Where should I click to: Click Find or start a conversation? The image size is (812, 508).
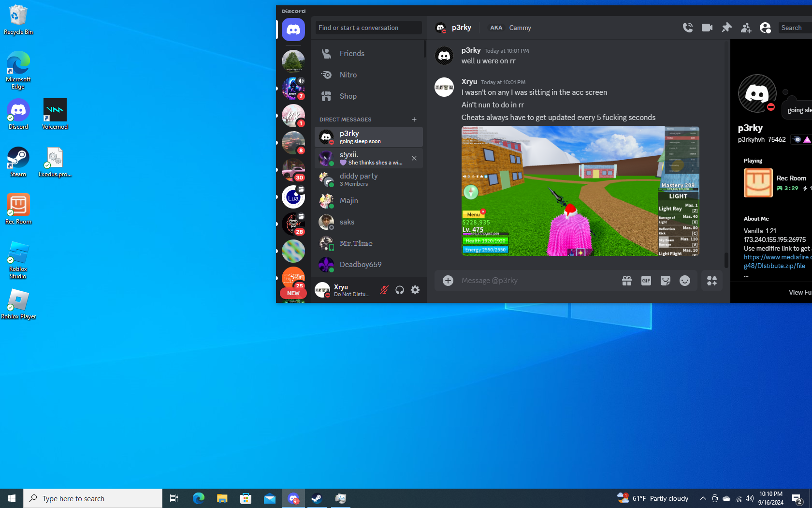[x=369, y=28]
